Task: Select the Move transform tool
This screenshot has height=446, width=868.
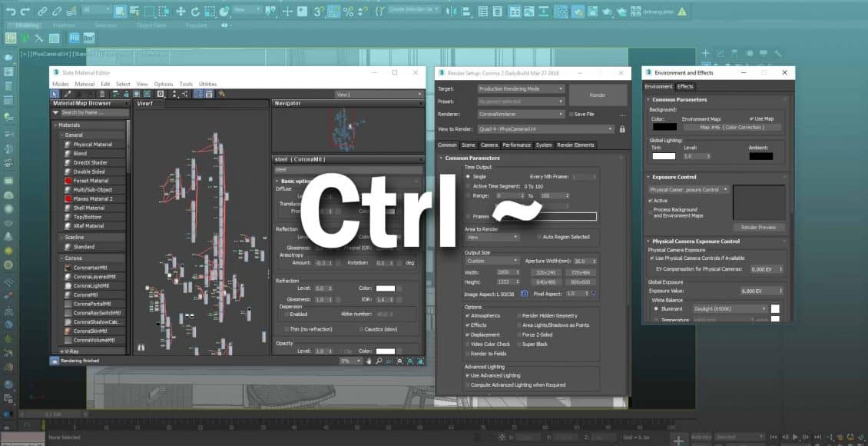Action: point(181,11)
